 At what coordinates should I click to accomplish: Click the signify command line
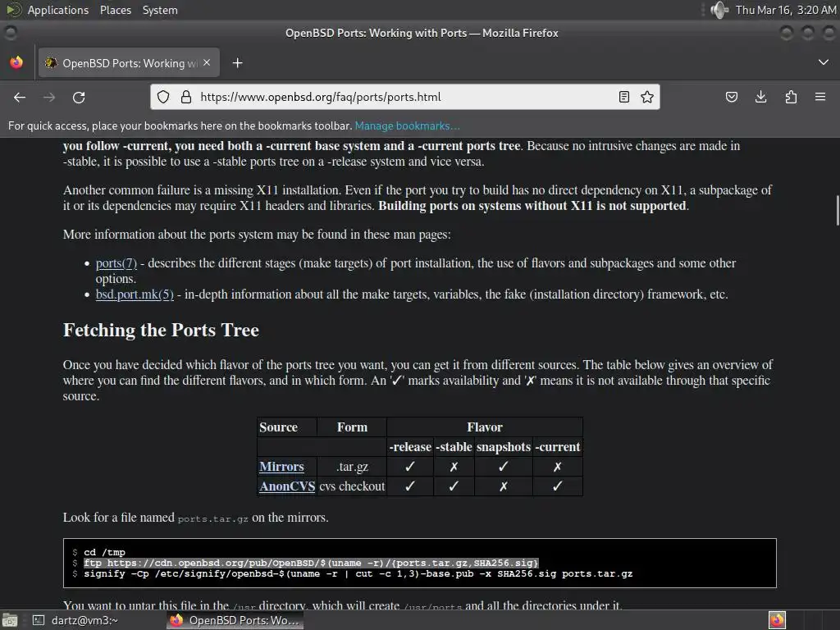pos(358,573)
